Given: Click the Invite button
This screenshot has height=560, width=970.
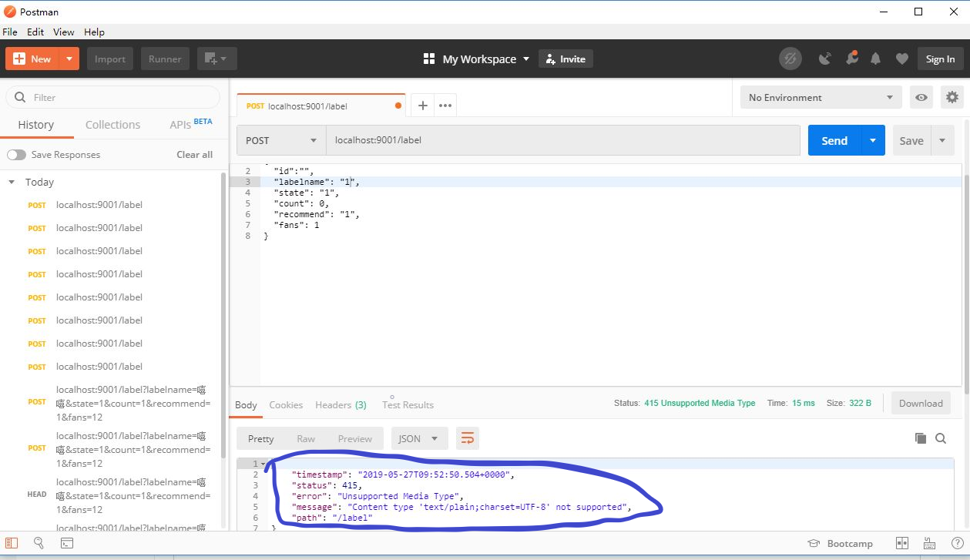Looking at the screenshot, I should [566, 59].
